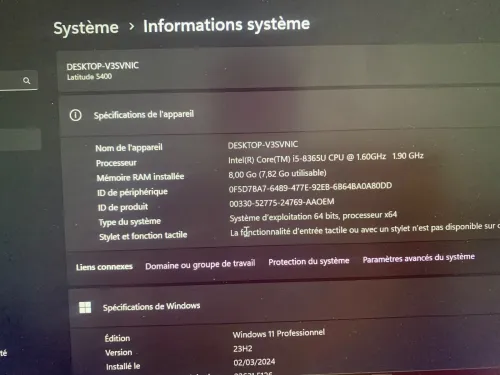Click the Édition label
Viewport: 500px width, 375px height.
[x=117, y=338]
